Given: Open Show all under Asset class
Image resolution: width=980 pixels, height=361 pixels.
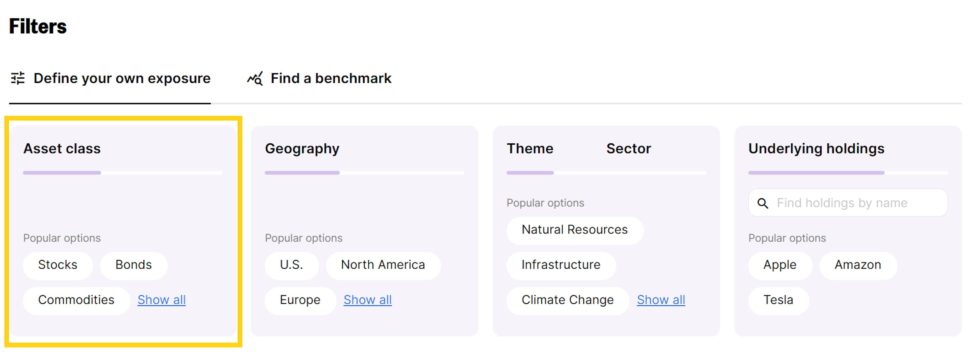Looking at the screenshot, I should click(161, 300).
